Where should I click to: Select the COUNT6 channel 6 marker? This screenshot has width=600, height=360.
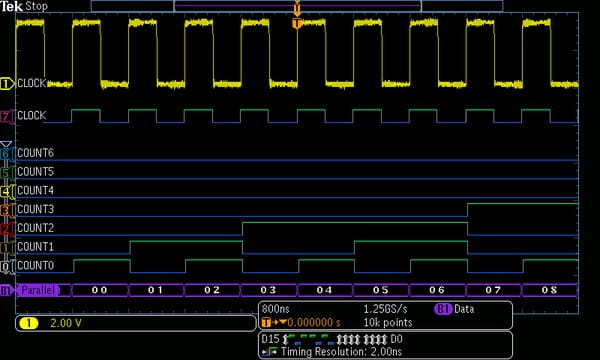tap(6, 154)
